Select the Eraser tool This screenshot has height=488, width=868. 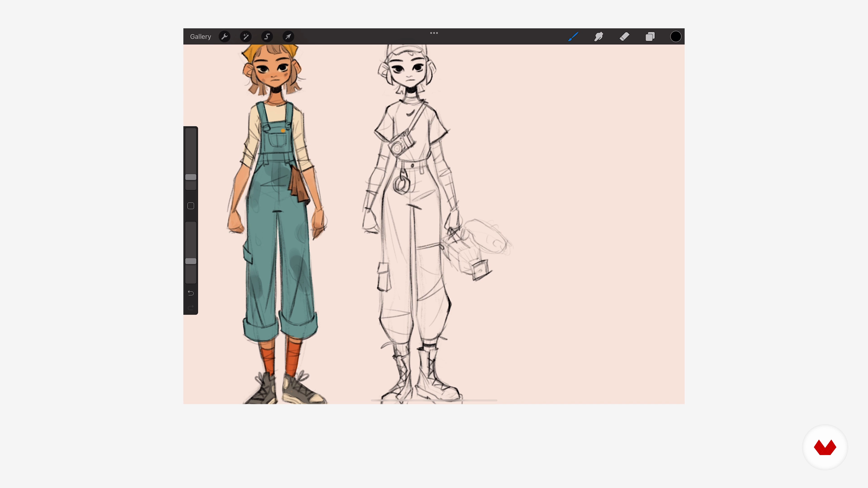click(x=624, y=36)
